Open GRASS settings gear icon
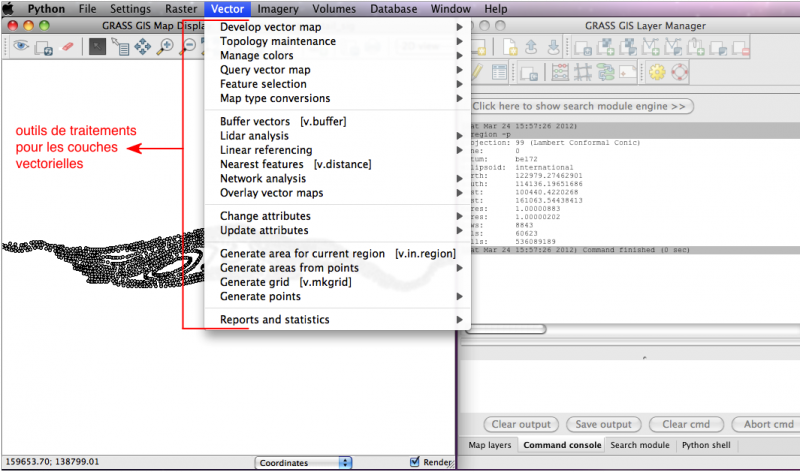The height and width of the screenshot is (472, 800). tap(656, 72)
